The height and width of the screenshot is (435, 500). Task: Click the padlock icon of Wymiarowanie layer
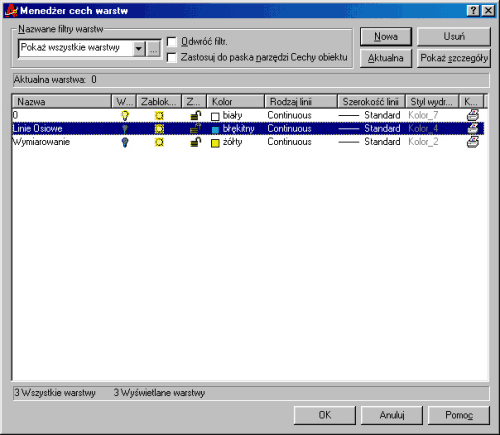195,142
